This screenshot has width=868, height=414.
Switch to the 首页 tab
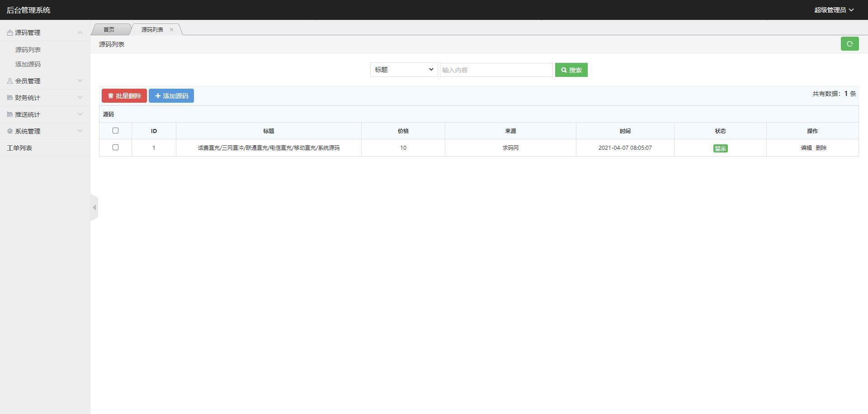108,29
